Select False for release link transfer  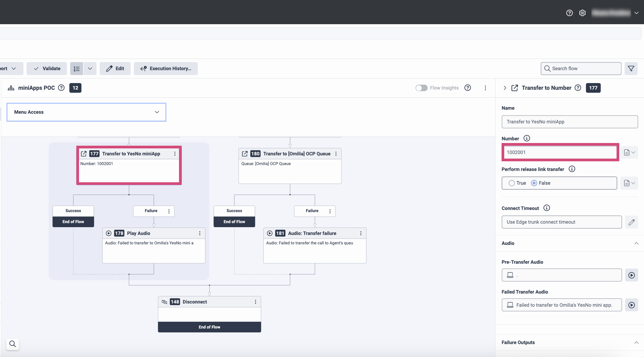[x=534, y=183]
